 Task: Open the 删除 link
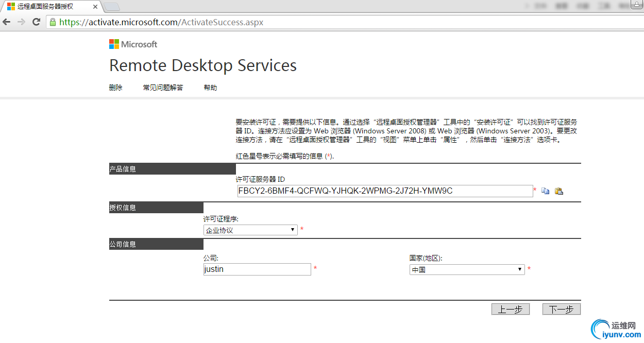pos(116,88)
